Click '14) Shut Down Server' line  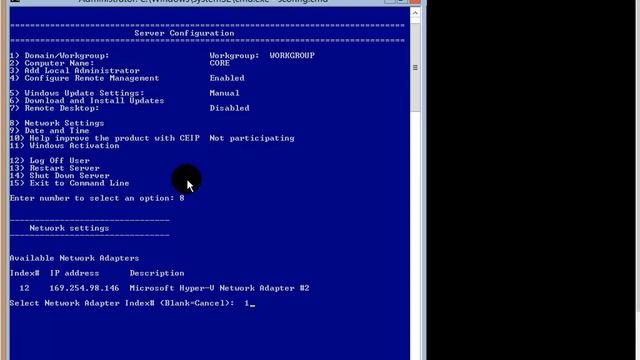(x=60, y=176)
